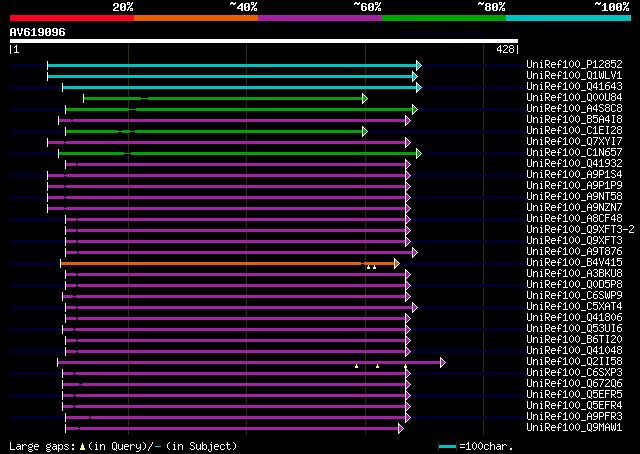
Task: Click the white query sequence bar
Action: (264, 41)
